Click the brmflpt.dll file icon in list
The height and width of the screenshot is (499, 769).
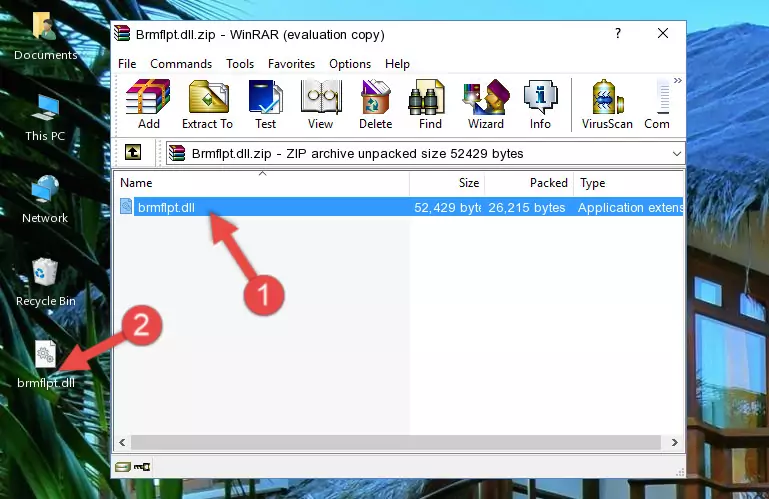coord(126,207)
